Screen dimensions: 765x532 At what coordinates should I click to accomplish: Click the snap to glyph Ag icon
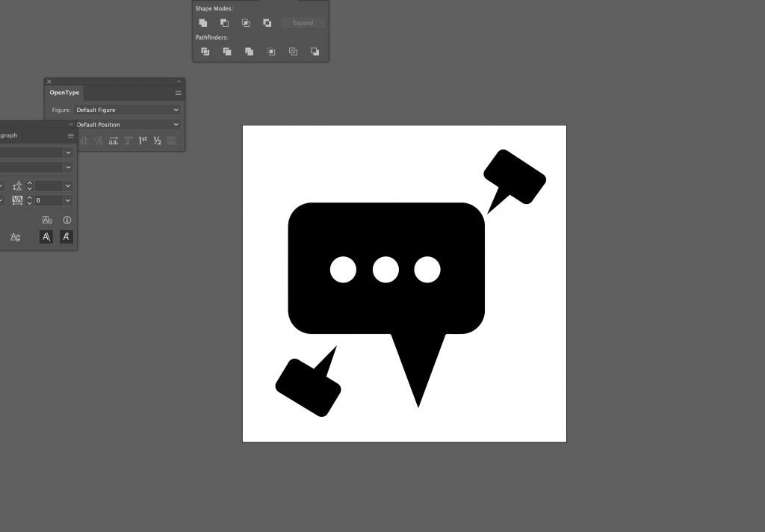(47, 220)
